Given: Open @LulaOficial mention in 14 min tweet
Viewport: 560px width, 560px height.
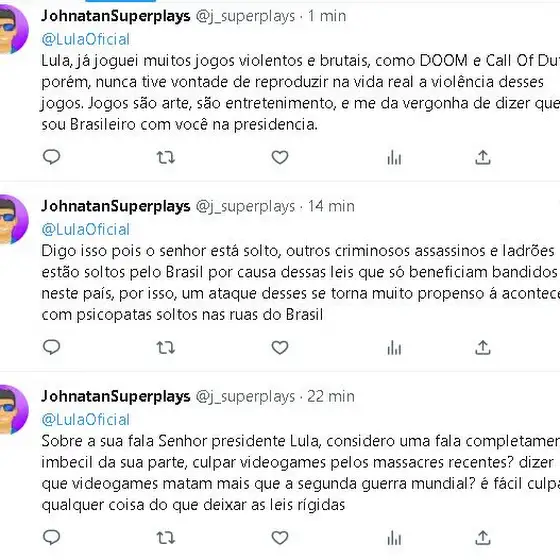Looking at the screenshot, I should (x=85, y=229).
